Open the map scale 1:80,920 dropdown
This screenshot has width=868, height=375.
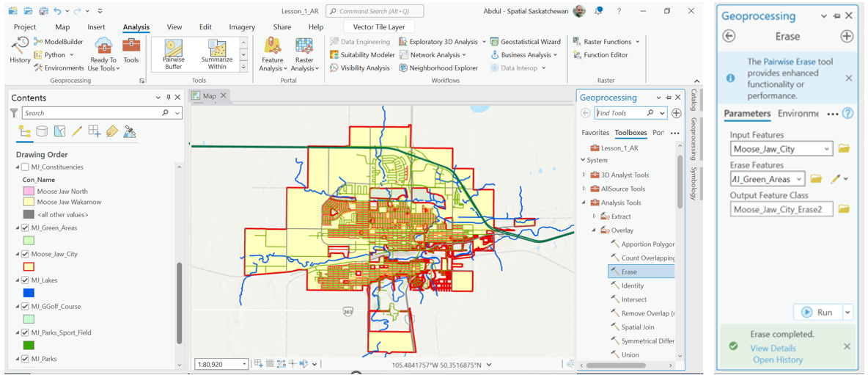coord(244,365)
